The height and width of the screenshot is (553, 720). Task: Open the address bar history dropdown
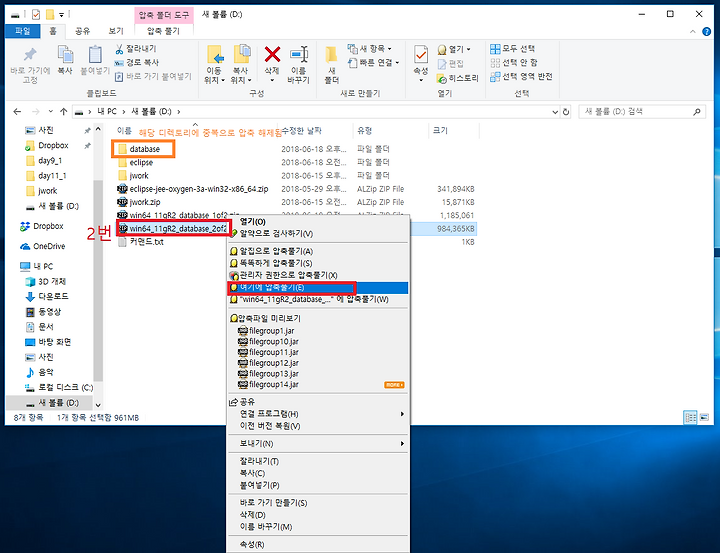pyautogui.click(x=555, y=112)
